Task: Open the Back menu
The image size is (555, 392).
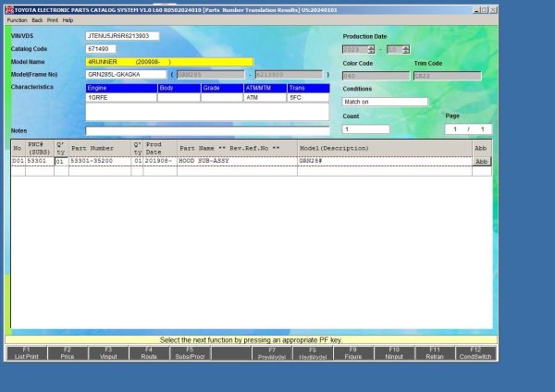Action: 37,19
